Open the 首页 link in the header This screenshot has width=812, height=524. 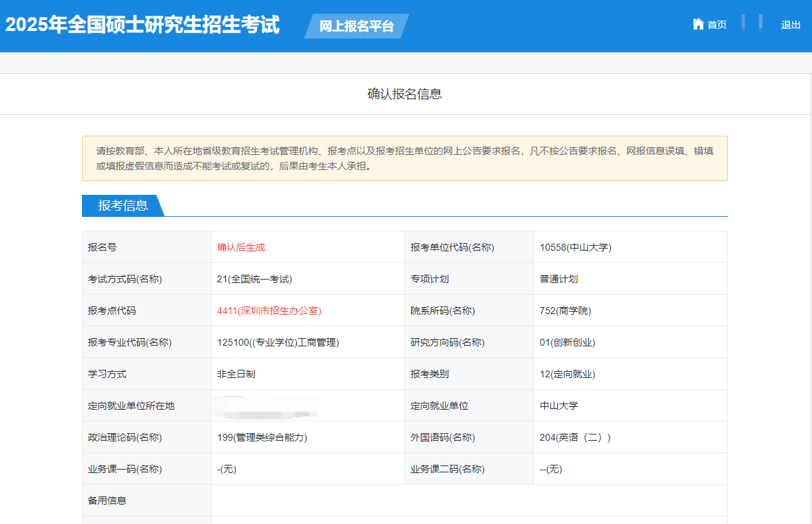point(717,25)
